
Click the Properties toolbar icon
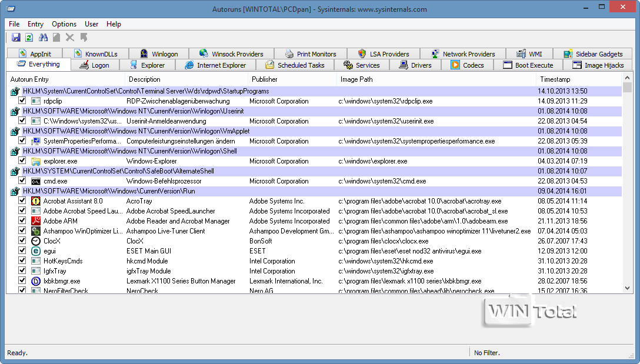pyautogui.click(x=56, y=38)
